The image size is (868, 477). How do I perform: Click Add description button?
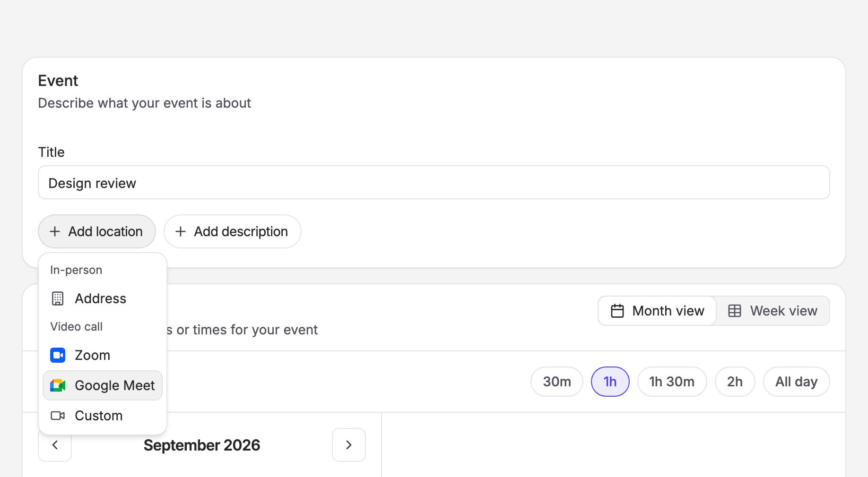point(233,231)
